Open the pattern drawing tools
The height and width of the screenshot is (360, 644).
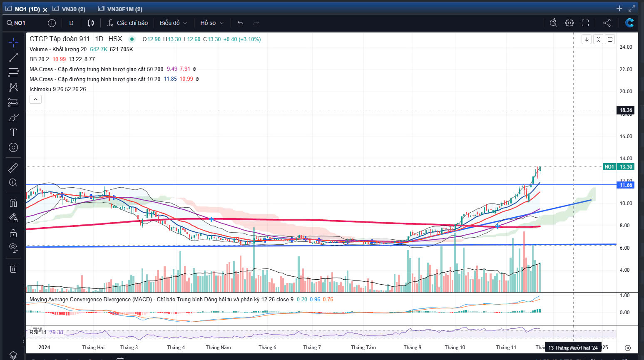[13, 87]
